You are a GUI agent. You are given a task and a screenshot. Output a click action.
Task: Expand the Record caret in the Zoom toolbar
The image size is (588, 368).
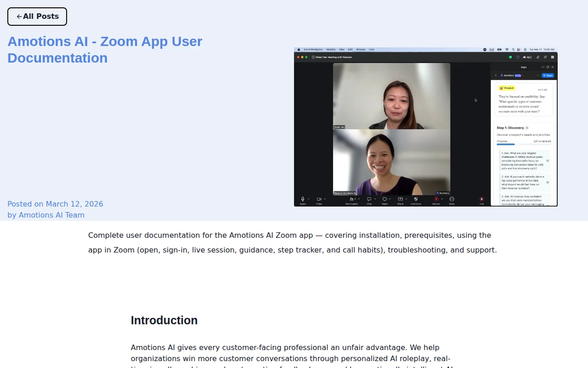point(442,199)
